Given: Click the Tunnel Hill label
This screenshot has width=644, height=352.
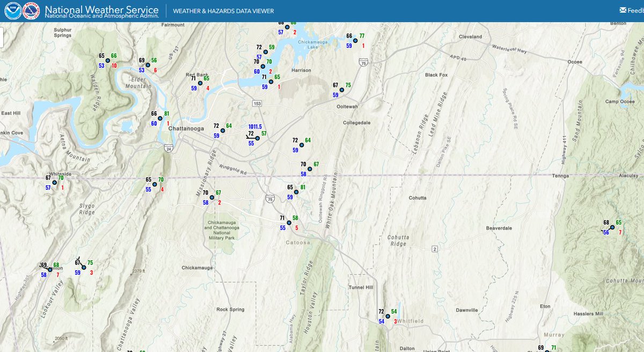Looking at the screenshot, I should coord(361,288).
